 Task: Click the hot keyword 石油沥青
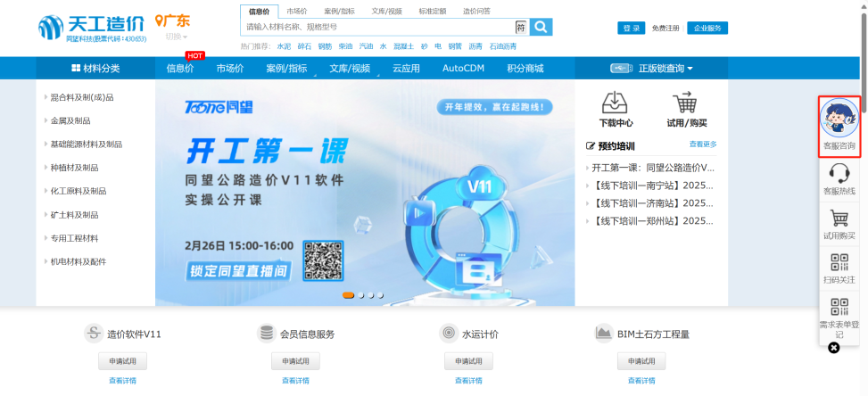pyautogui.click(x=502, y=46)
